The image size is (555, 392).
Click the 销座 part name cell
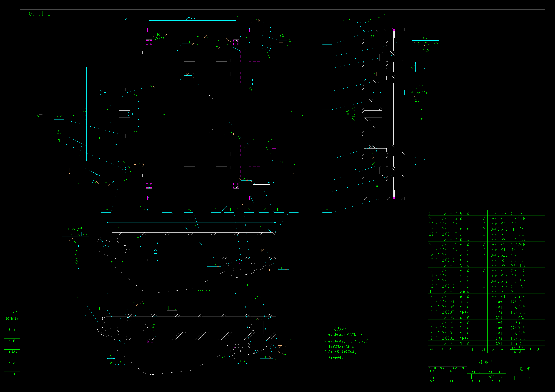tap(464, 214)
